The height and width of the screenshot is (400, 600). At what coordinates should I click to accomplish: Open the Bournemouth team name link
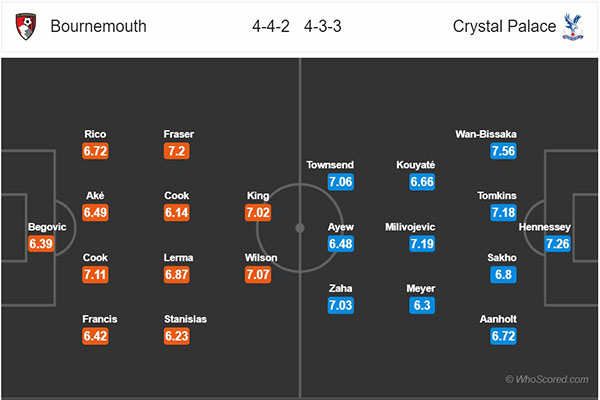click(98, 26)
